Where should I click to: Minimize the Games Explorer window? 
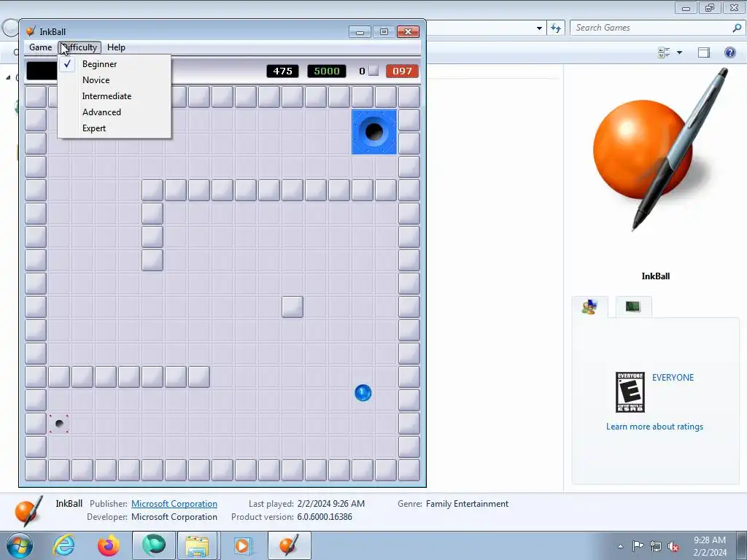686,7
